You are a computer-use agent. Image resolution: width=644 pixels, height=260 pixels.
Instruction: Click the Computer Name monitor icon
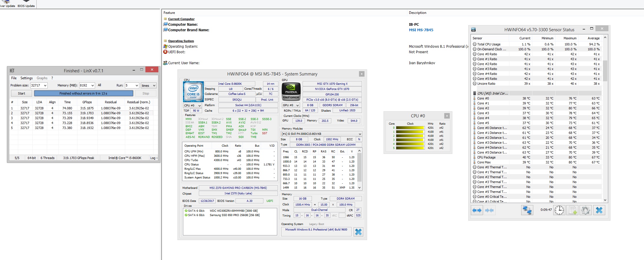tap(165, 24)
